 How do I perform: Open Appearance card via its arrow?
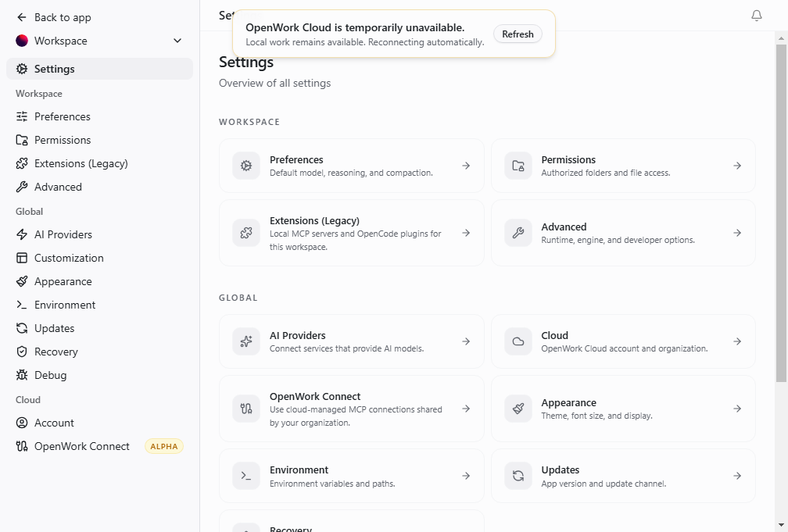737,409
